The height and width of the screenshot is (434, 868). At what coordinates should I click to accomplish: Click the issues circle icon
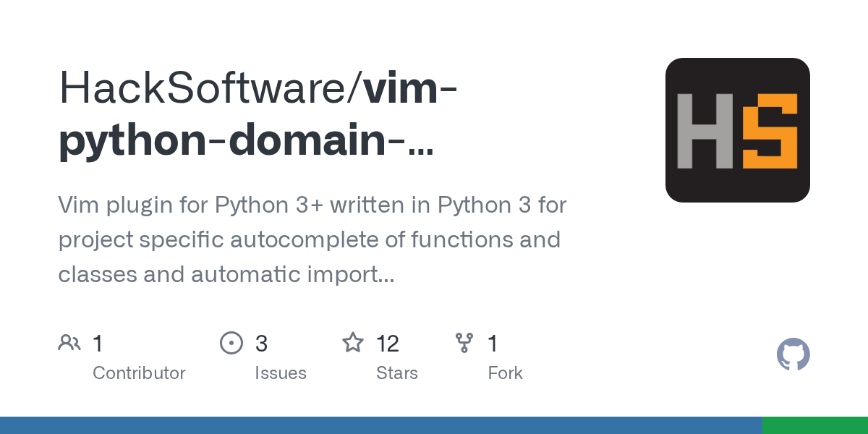[231, 342]
